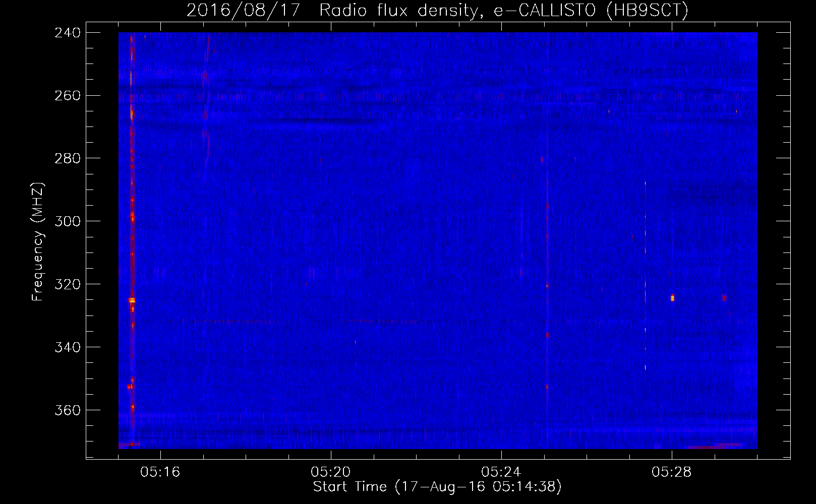Click the 360 frequency tick label

click(67, 411)
